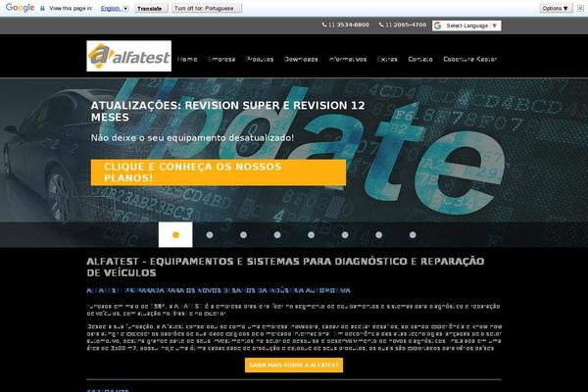
Task: Click the Google logo in translate bar
Action: 20,8
